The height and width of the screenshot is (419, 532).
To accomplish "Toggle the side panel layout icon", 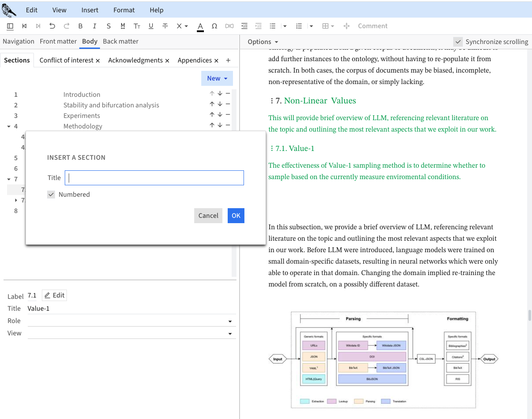I will (x=10, y=26).
